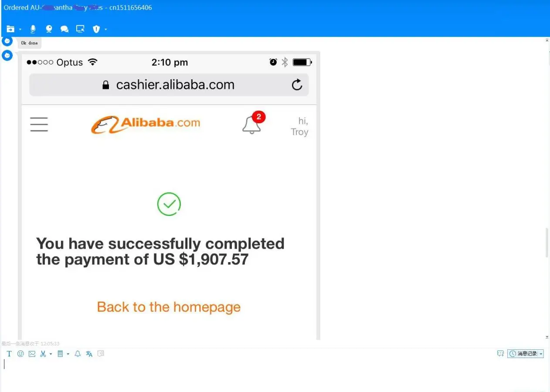Expand the 消息记录 dropdown arrow

[x=541, y=354]
